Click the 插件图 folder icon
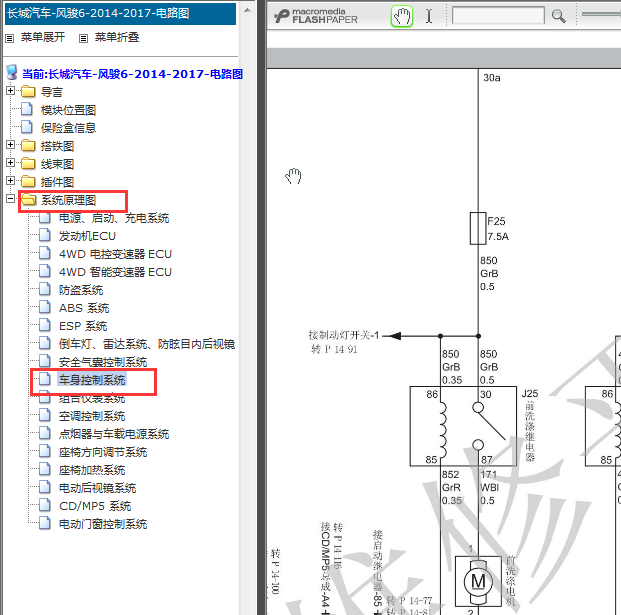Viewport: 621px width, 615px height. pos(28,181)
